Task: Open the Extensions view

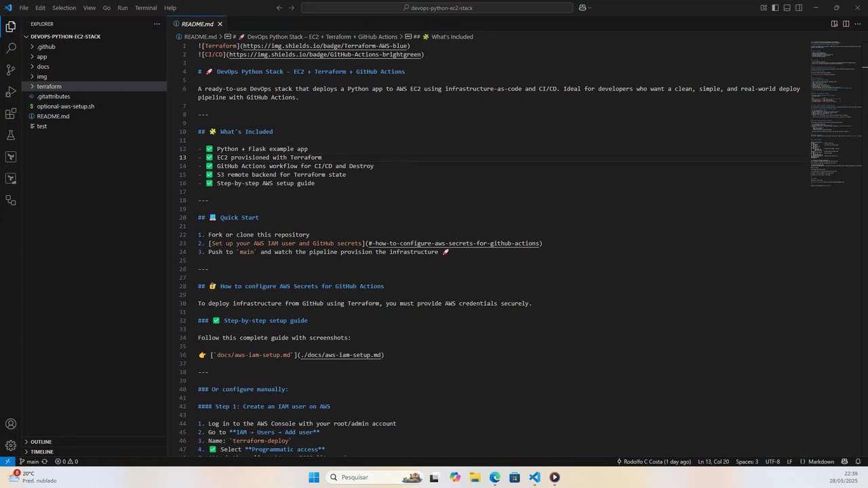Action: coord(11,113)
